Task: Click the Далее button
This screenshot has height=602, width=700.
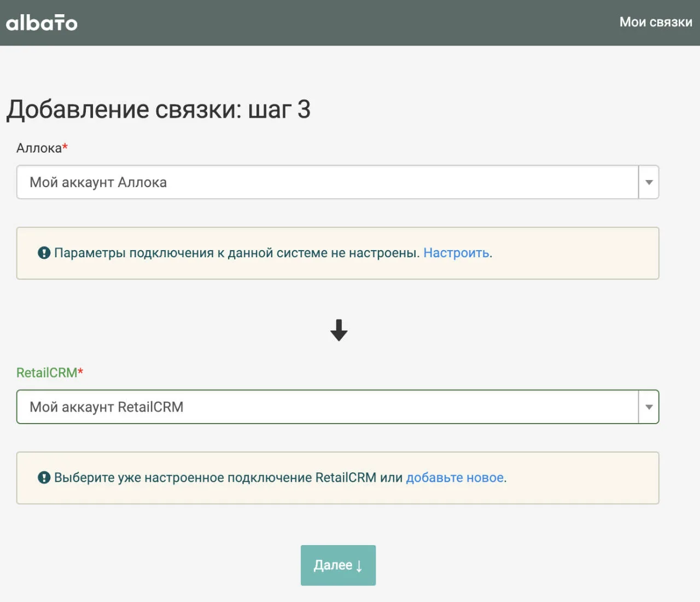Action: (338, 565)
